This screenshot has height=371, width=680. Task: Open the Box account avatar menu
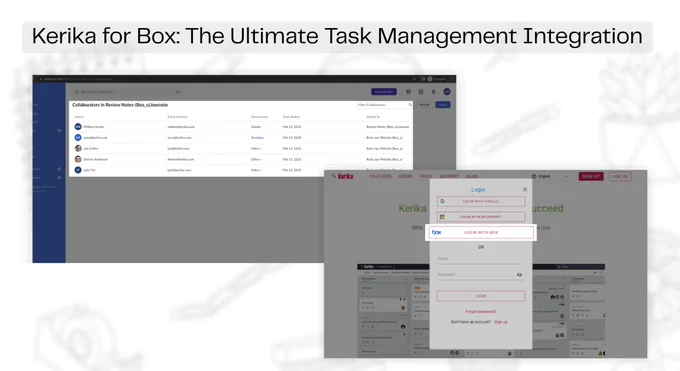[x=447, y=92]
